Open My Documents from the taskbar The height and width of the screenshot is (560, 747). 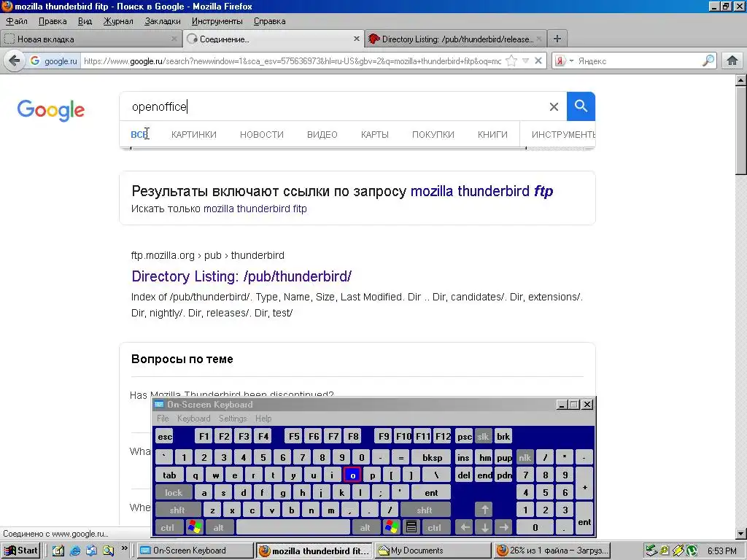pyautogui.click(x=433, y=551)
